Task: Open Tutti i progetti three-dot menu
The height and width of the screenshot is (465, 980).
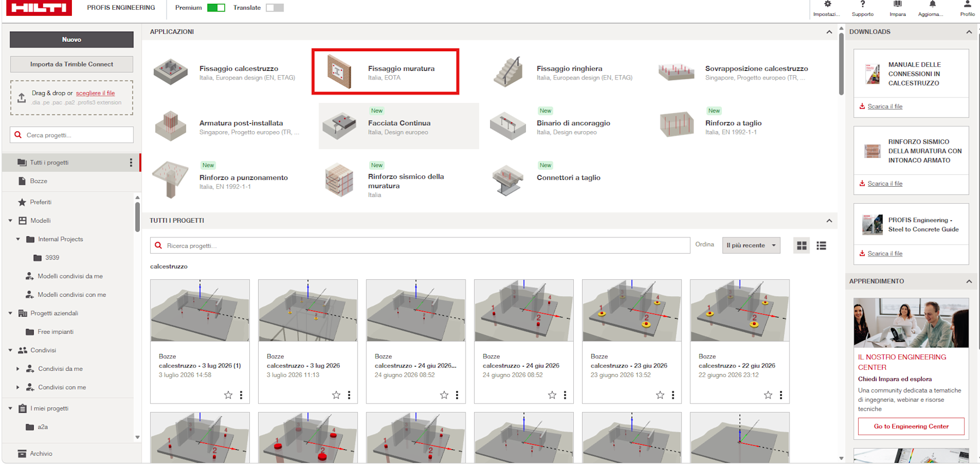Action: 131,162
